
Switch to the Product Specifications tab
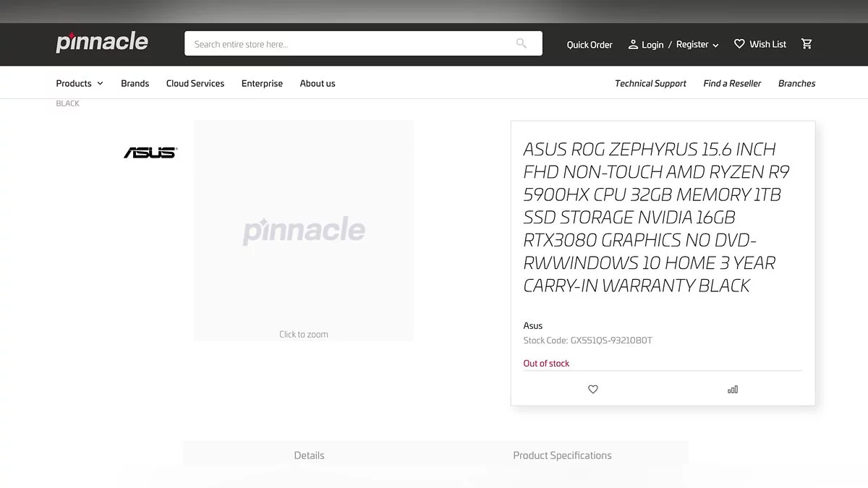(562, 455)
